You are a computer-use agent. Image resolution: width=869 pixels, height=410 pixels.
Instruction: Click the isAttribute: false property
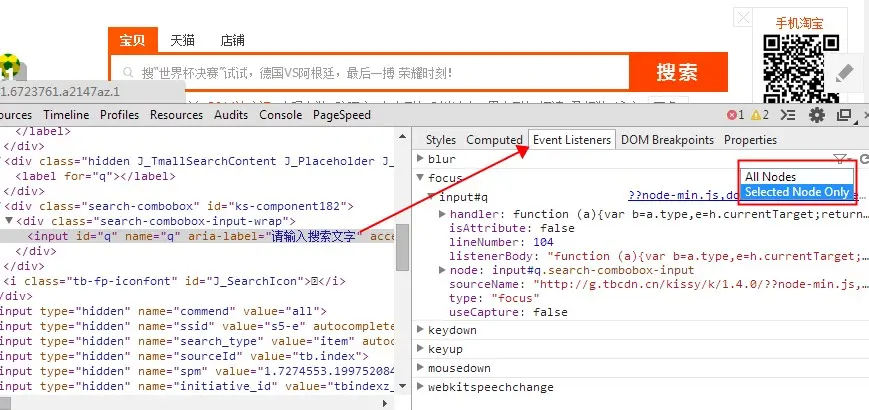coord(512,228)
